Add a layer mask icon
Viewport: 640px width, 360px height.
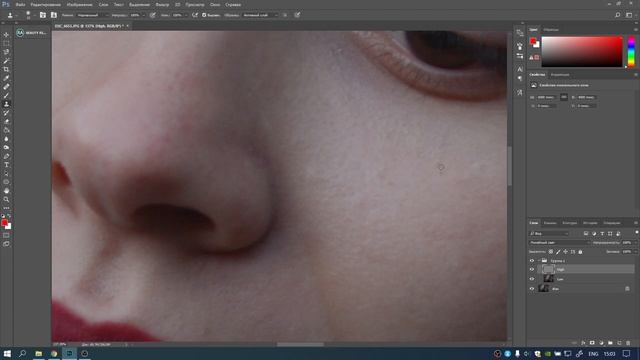[592, 343]
